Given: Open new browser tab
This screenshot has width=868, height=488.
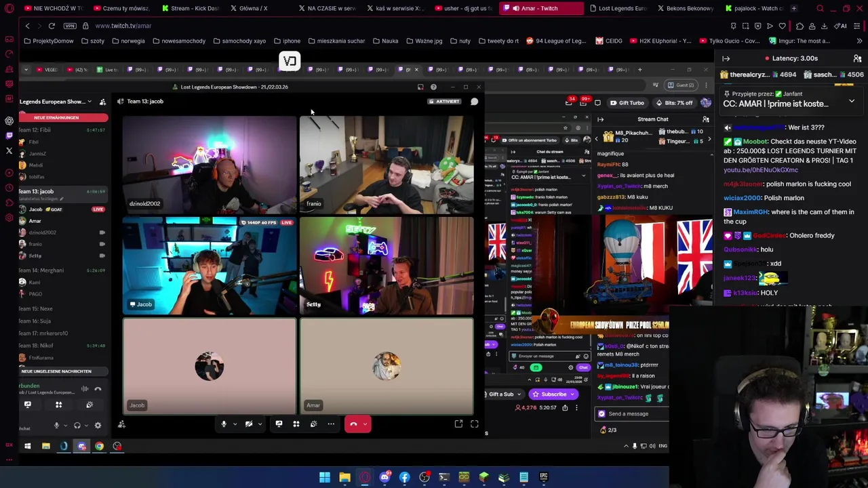Looking at the screenshot, I should coord(794,8).
